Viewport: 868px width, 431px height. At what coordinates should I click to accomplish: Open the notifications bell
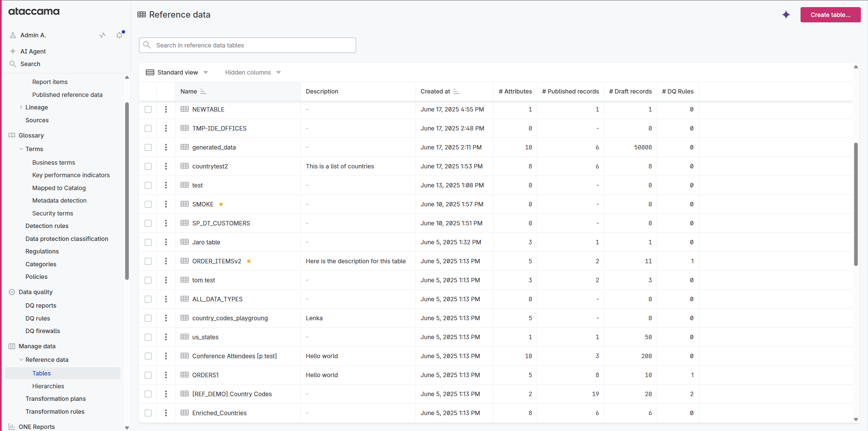click(119, 35)
